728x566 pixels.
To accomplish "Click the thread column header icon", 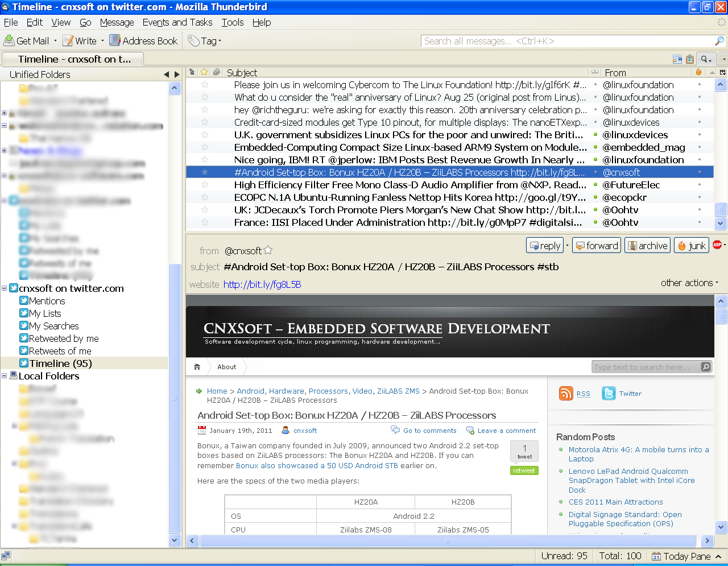I will coord(192,72).
